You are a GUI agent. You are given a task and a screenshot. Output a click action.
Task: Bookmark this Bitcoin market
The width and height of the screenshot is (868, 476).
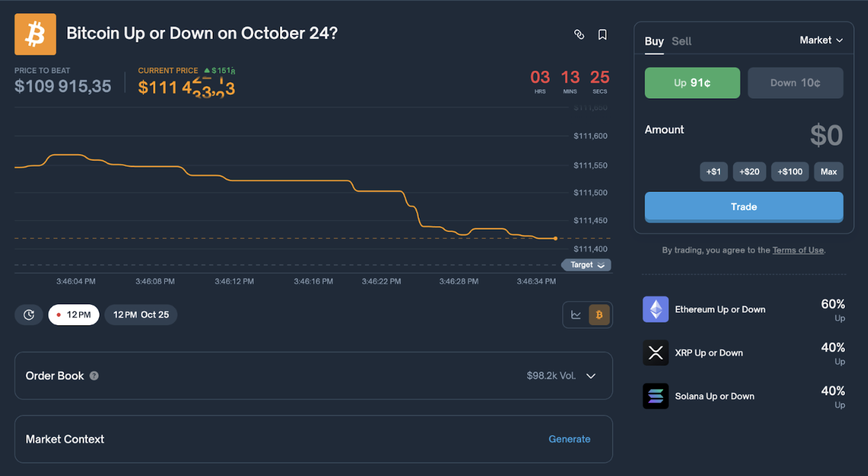click(602, 34)
